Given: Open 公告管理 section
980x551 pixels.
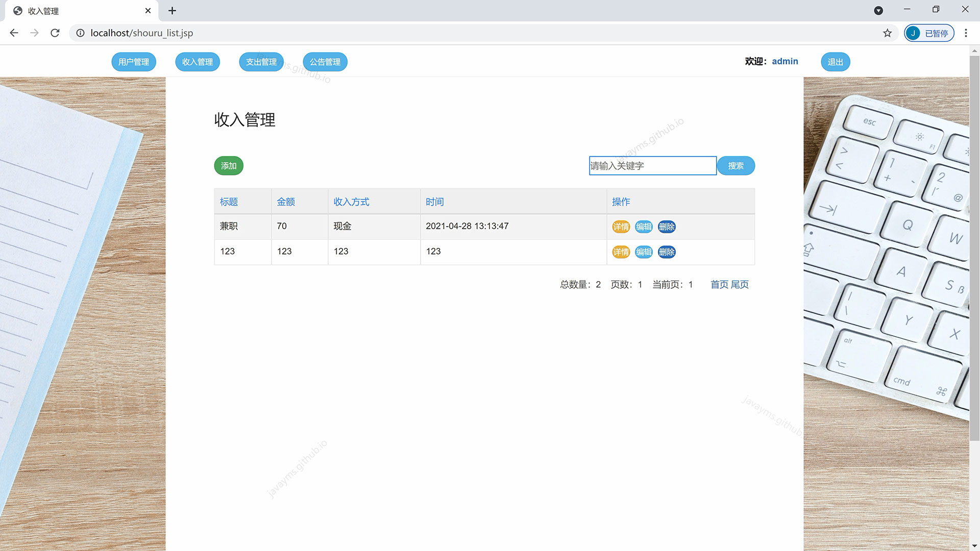Looking at the screenshot, I should point(325,62).
